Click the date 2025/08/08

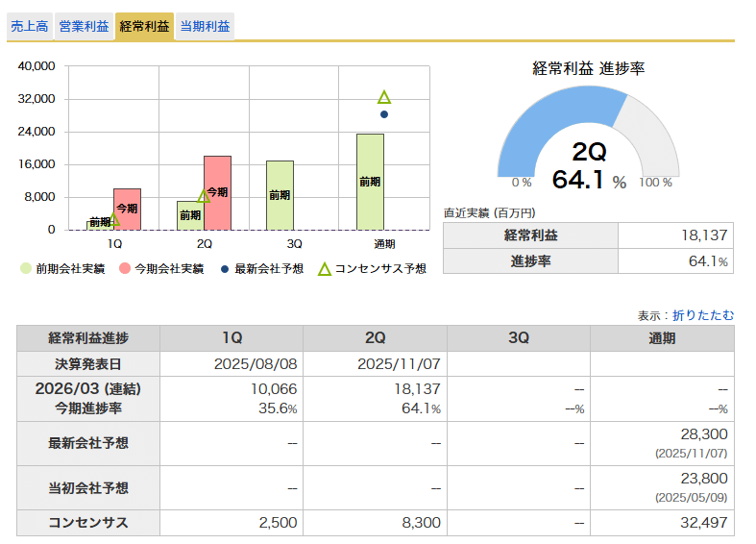[x=256, y=364]
